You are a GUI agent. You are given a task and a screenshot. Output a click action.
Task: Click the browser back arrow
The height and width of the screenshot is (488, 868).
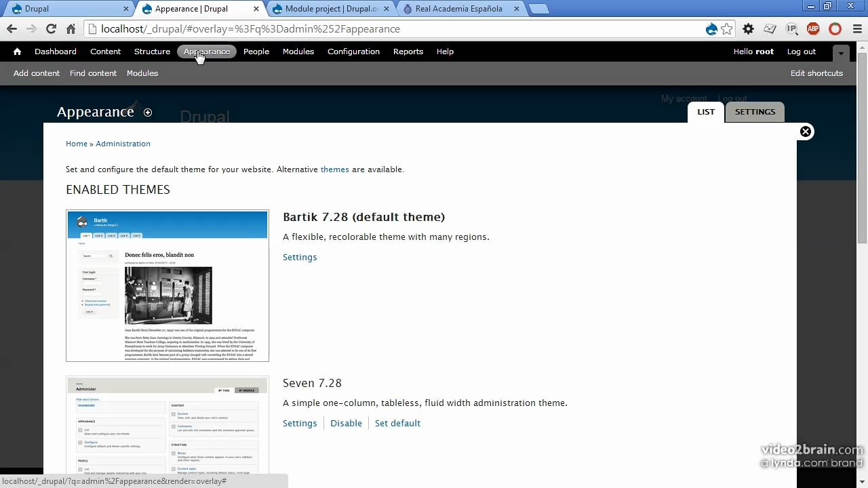coord(12,29)
